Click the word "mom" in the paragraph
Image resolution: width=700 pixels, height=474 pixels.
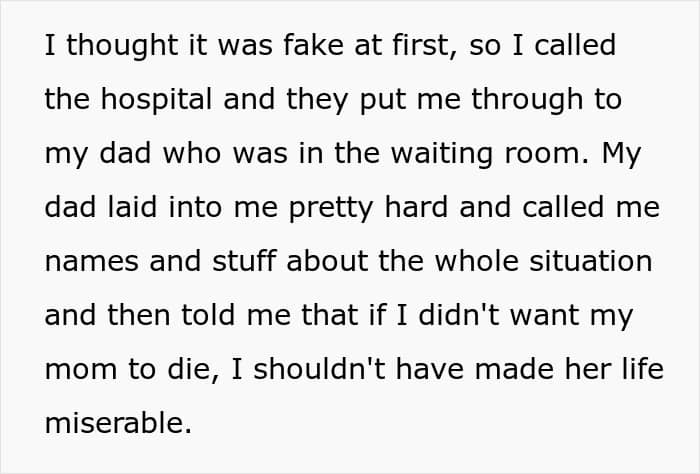click(74, 369)
